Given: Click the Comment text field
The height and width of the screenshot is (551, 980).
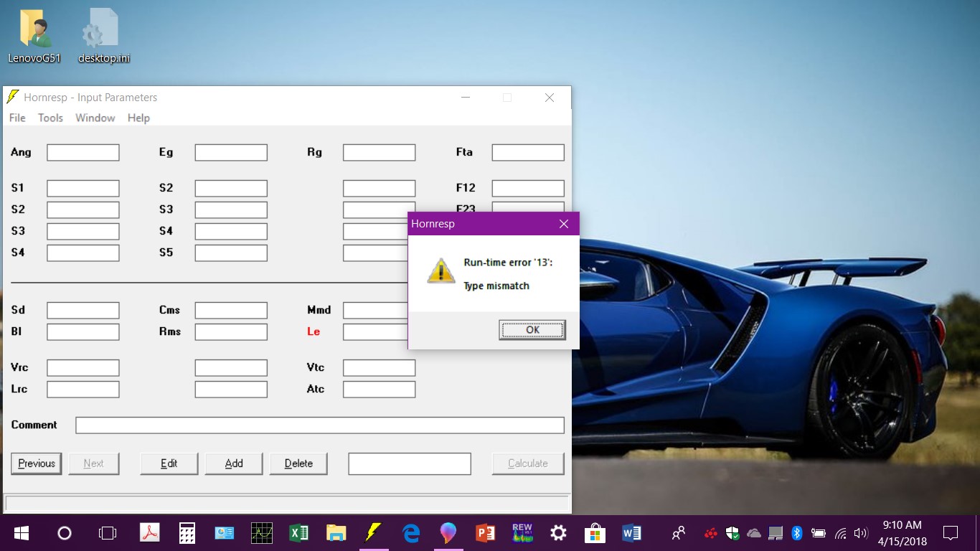Looking at the screenshot, I should (320, 425).
